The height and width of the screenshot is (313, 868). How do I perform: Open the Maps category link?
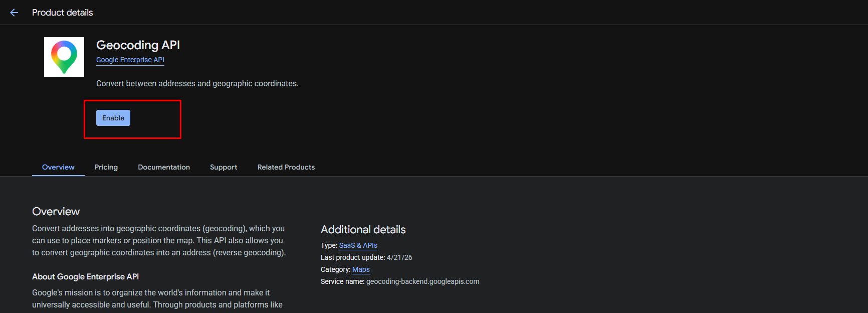pyautogui.click(x=361, y=269)
